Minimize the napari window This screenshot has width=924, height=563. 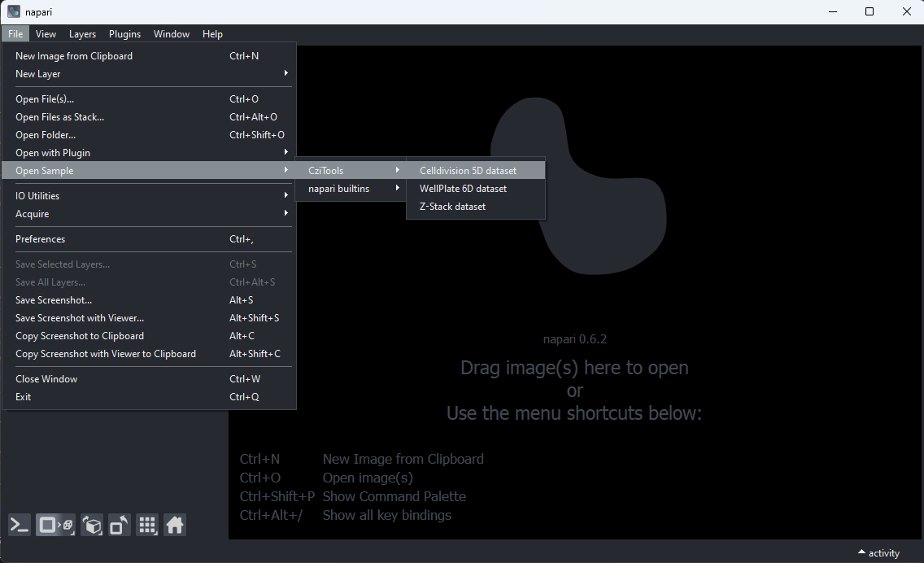(833, 11)
